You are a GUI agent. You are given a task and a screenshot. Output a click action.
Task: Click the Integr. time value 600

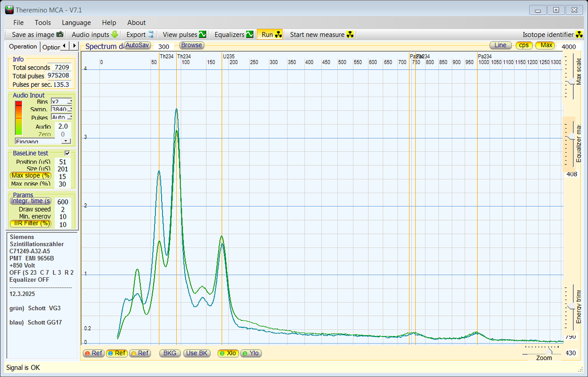[62, 202]
